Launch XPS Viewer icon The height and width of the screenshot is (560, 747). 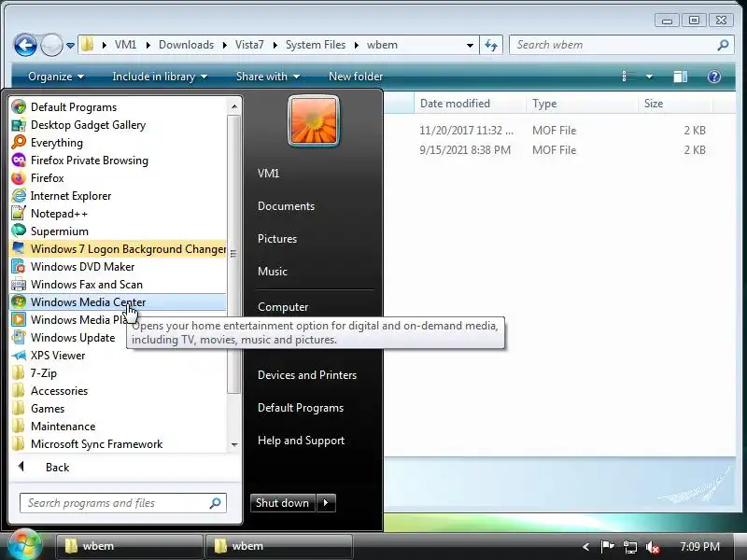(19, 356)
